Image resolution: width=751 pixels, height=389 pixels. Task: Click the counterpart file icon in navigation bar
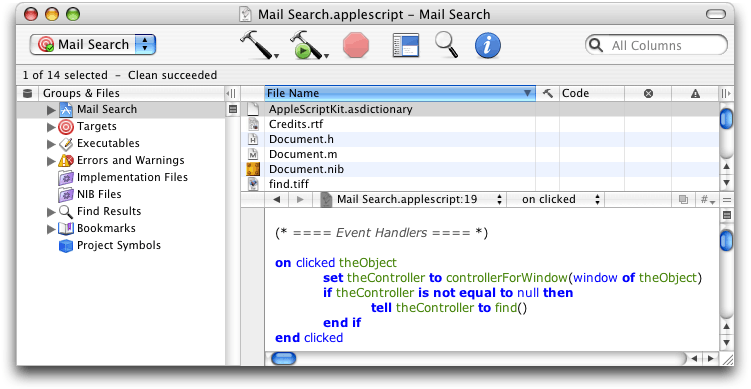683,200
